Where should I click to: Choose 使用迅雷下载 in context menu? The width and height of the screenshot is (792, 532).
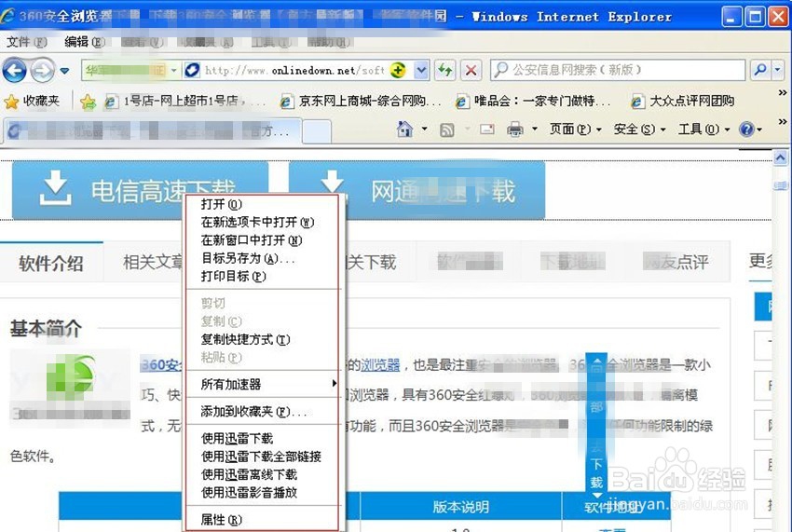(262, 439)
